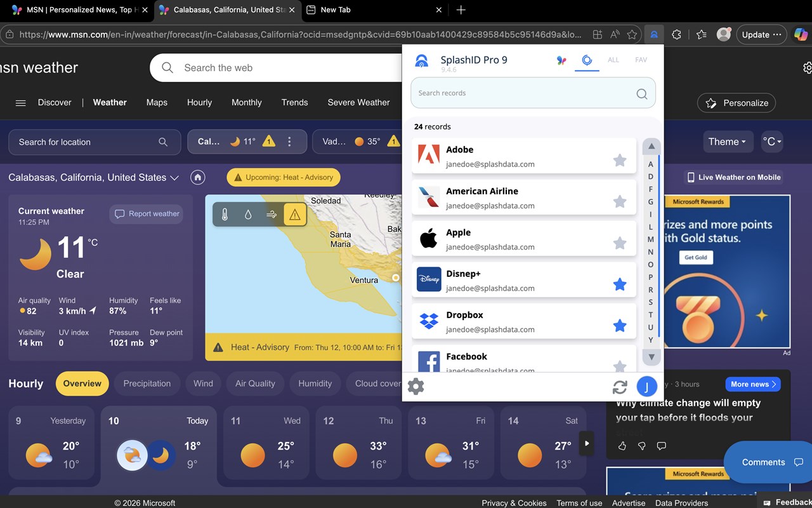Click the Disney+ logo icon
Screen dimensions: 812x508
point(429,279)
